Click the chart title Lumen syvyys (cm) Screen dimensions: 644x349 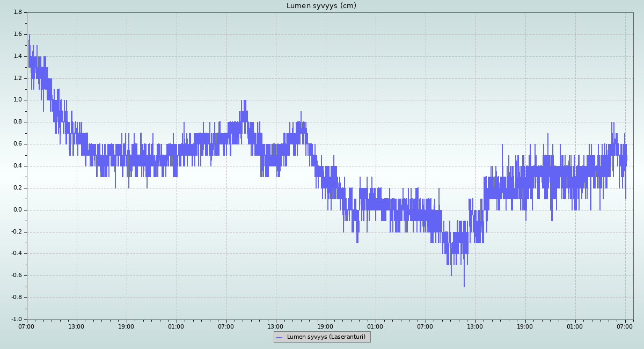point(321,6)
